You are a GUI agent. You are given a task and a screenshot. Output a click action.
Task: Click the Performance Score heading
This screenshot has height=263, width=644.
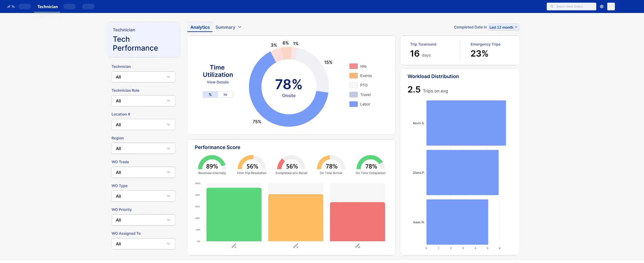point(217,147)
